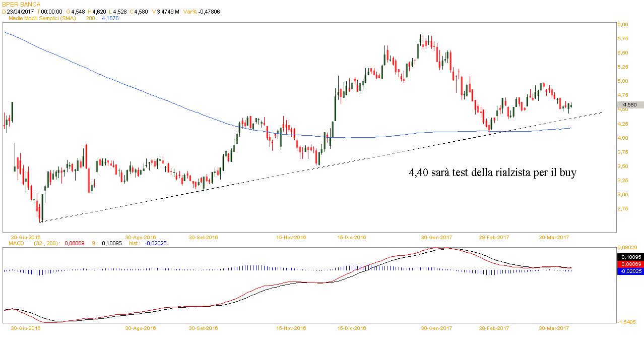Click the black MACD value tag 0,10095

click(x=629, y=257)
